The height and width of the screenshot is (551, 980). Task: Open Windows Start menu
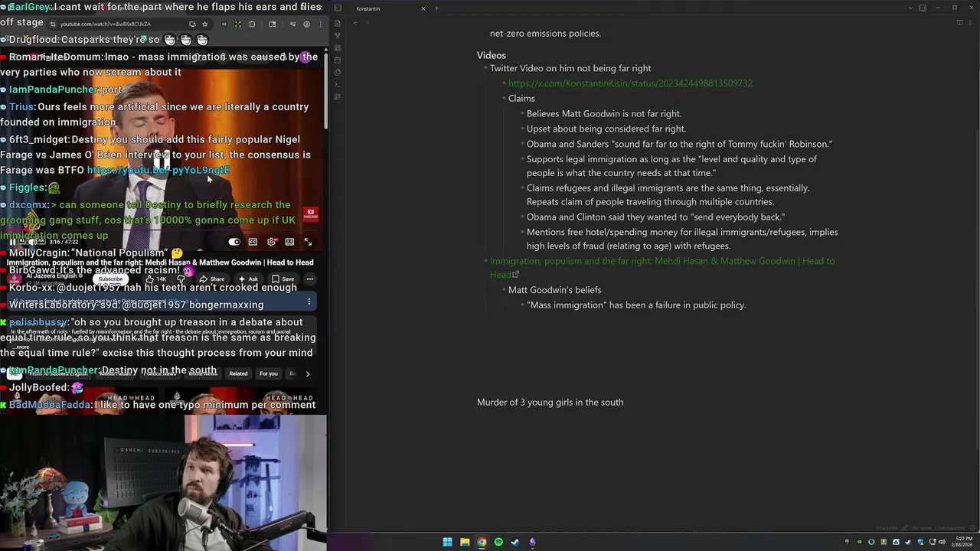tap(447, 543)
